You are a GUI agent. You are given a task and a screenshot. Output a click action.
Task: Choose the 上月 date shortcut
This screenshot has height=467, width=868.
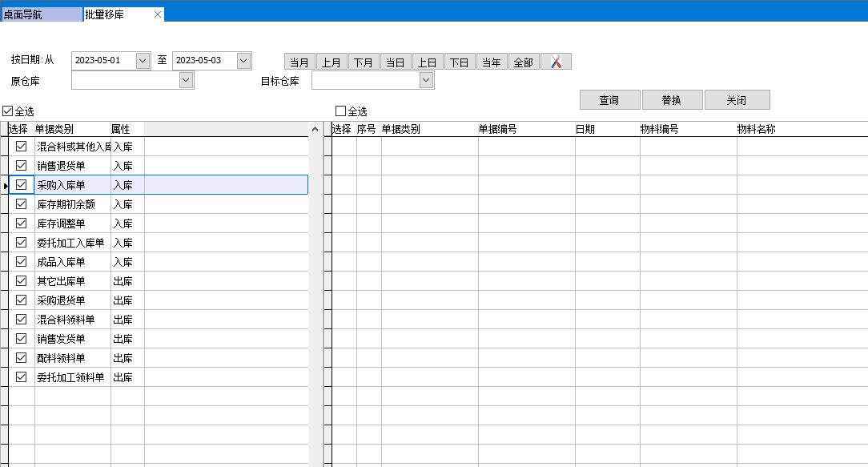pos(332,62)
